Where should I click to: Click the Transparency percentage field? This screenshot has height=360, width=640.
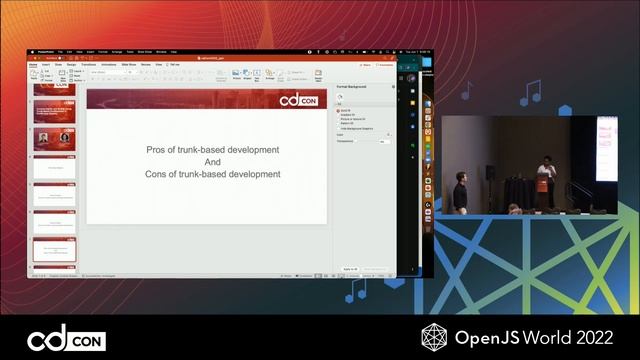coord(384,142)
